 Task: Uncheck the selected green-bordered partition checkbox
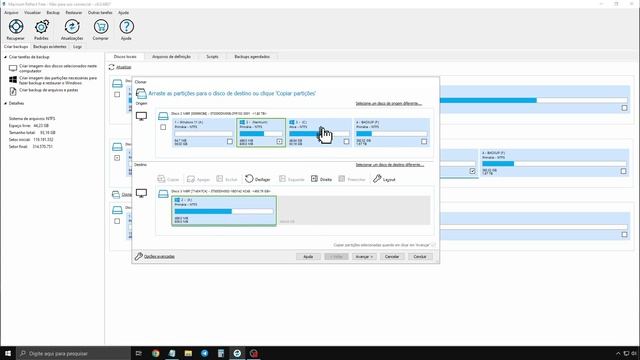[279, 142]
